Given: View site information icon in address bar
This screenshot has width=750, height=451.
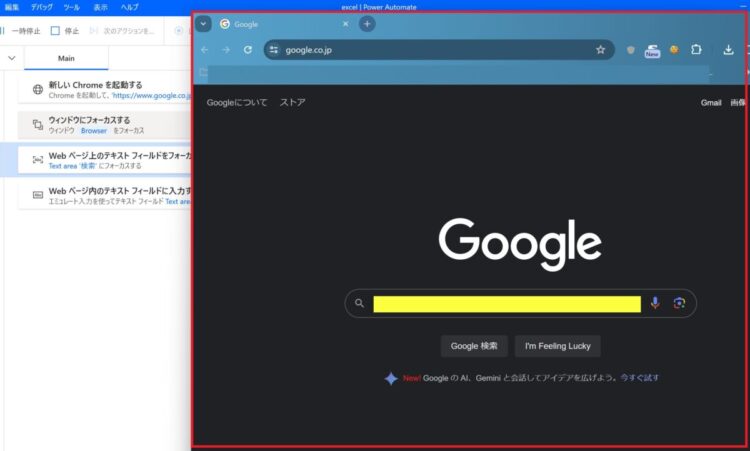Looking at the screenshot, I should coord(274,50).
